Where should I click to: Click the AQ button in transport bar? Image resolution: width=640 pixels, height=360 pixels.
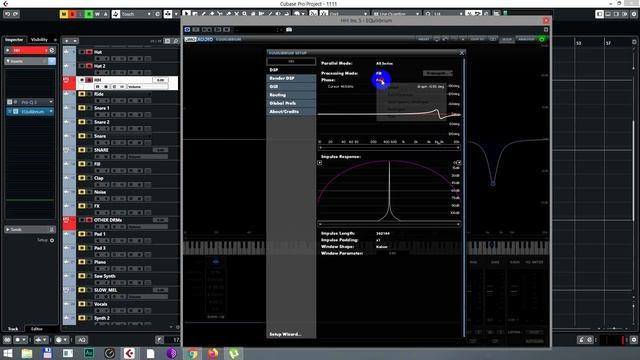coord(82,340)
